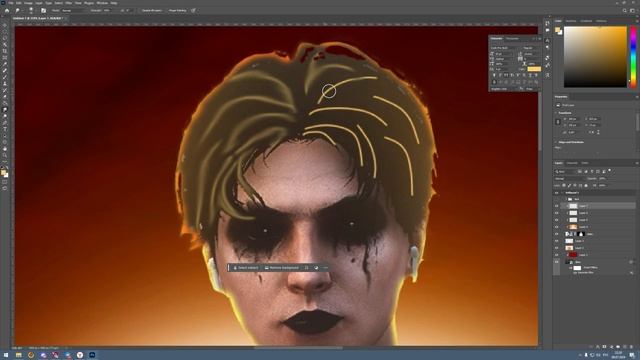
Task: Click the font size field in Character panel
Action: 504,53
